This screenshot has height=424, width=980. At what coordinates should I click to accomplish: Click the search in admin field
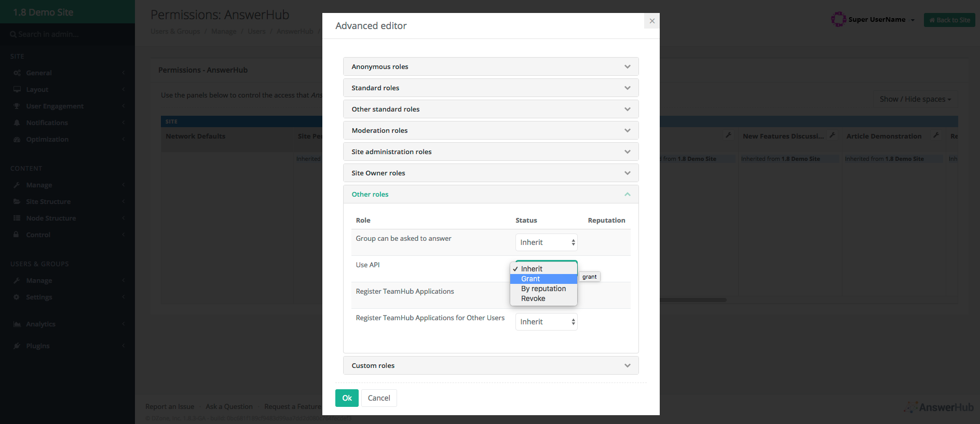(x=67, y=34)
